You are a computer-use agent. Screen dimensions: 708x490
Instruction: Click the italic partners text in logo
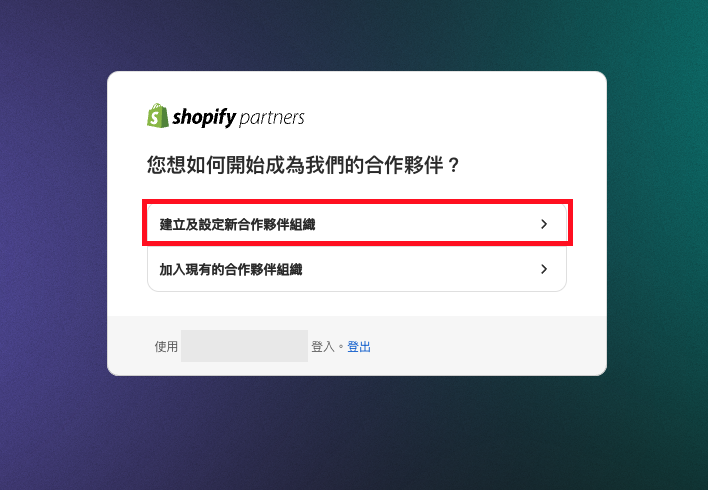tap(272, 118)
